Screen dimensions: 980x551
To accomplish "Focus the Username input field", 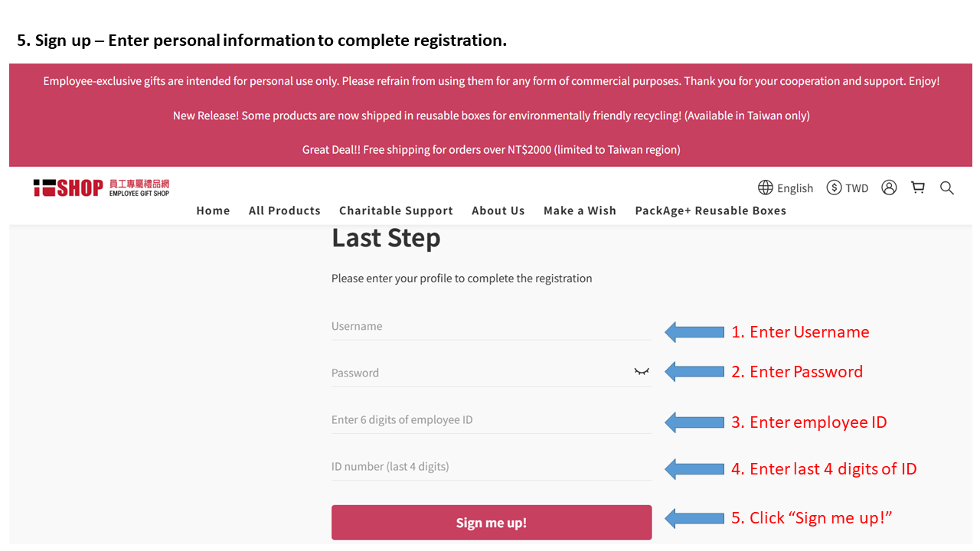I will pyautogui.click(x=490, y=327).
